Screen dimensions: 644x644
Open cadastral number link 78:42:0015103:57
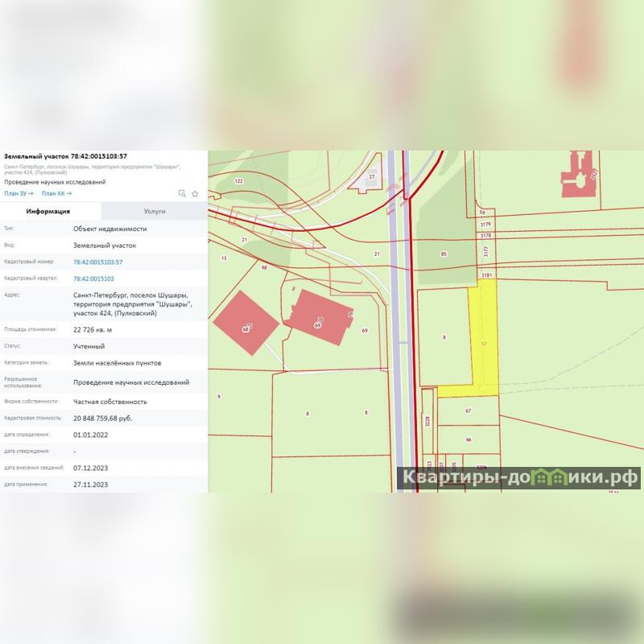click(x=97, y=262)
